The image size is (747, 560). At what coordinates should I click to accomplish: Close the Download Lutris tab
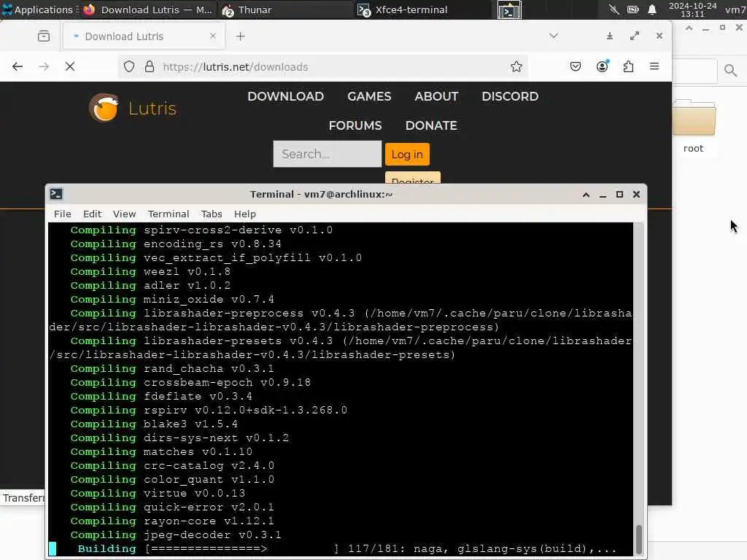coord(213,36)
